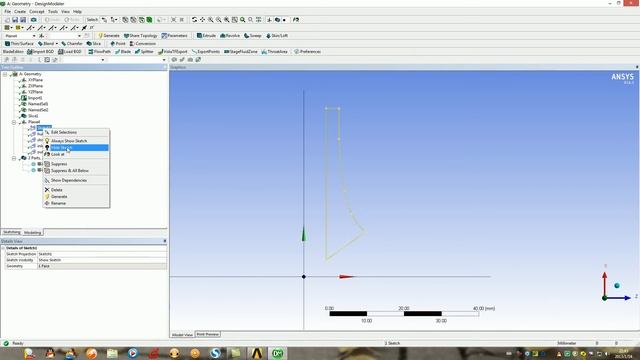This screenshot has width=640, height=360.
Task: Select the Slice tool
Action: 94,43
